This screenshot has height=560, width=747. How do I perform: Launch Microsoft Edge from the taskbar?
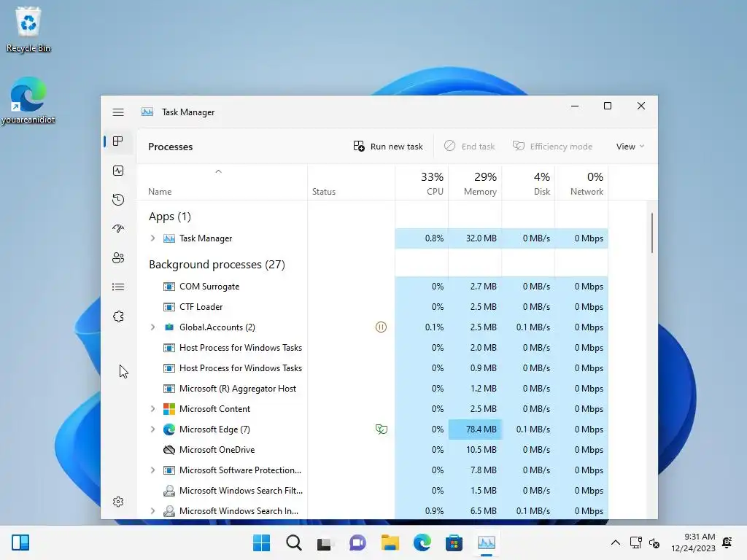[x=422, y=542]
